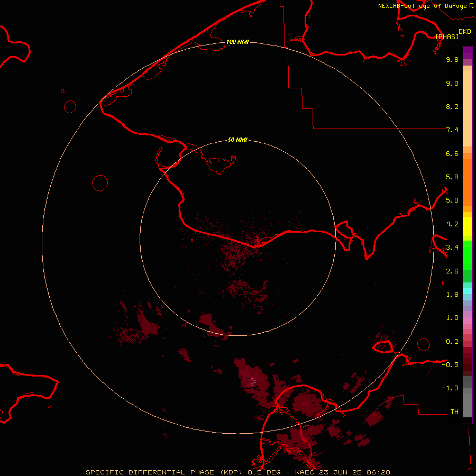Click the 0.2 scale label

452,342
